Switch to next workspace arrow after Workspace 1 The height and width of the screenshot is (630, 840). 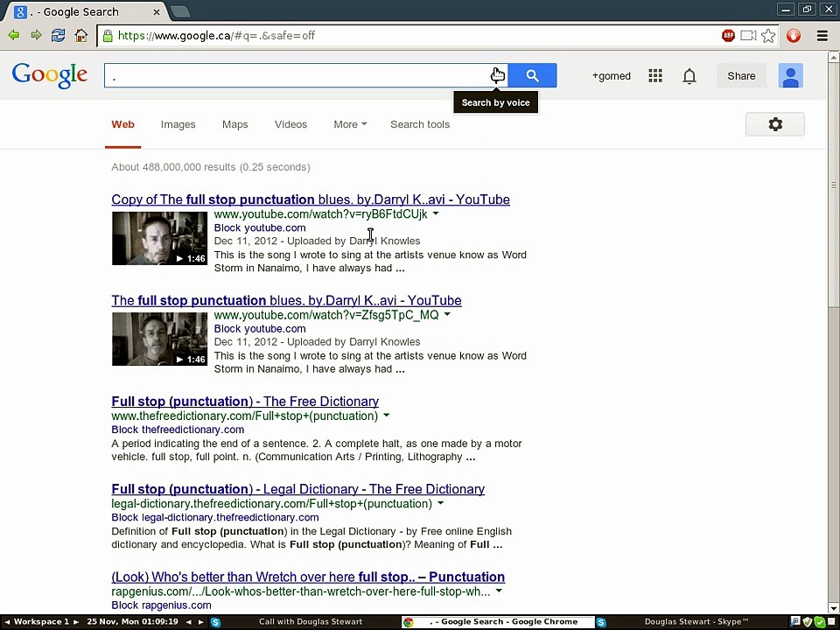(76, 622)
